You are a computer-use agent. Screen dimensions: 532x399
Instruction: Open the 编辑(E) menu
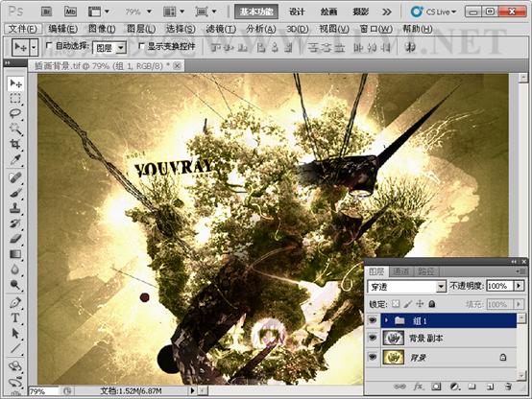click(x=62, y=29)
